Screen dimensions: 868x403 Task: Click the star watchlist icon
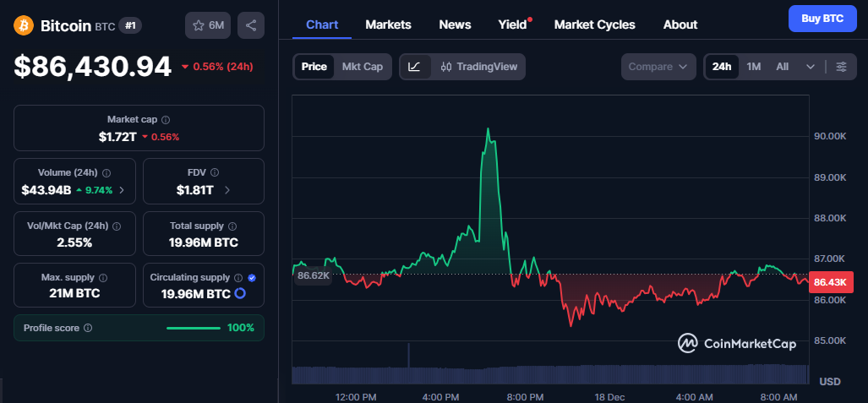pyautogui.click(x=199, y=25)
